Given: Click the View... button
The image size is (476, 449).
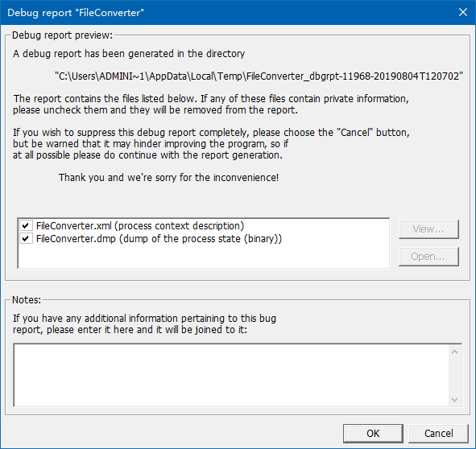Looking at the screenshot, I should point(428,229).
